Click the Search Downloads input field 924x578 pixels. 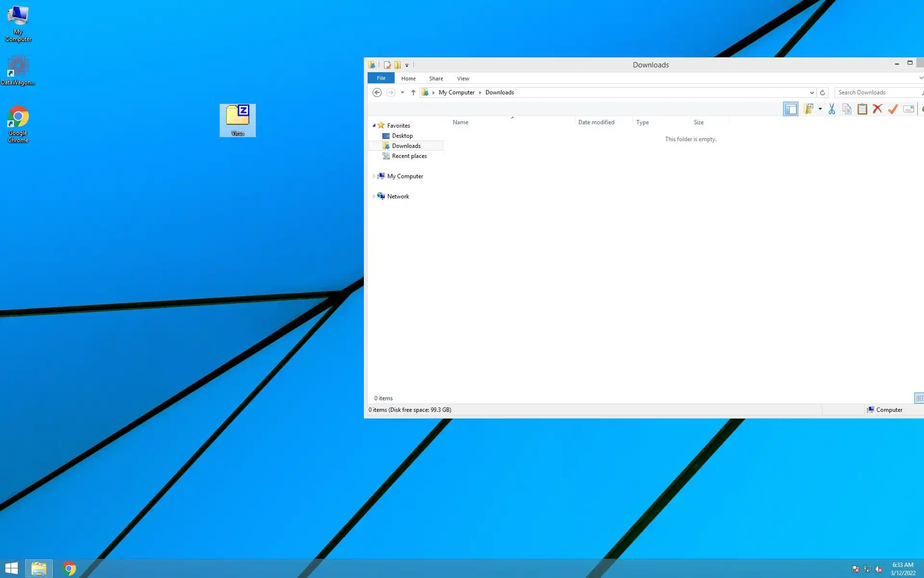(876, 92)
